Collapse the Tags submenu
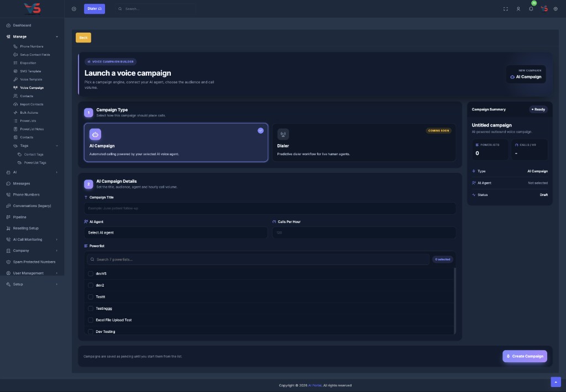 (x=35, y=146)
